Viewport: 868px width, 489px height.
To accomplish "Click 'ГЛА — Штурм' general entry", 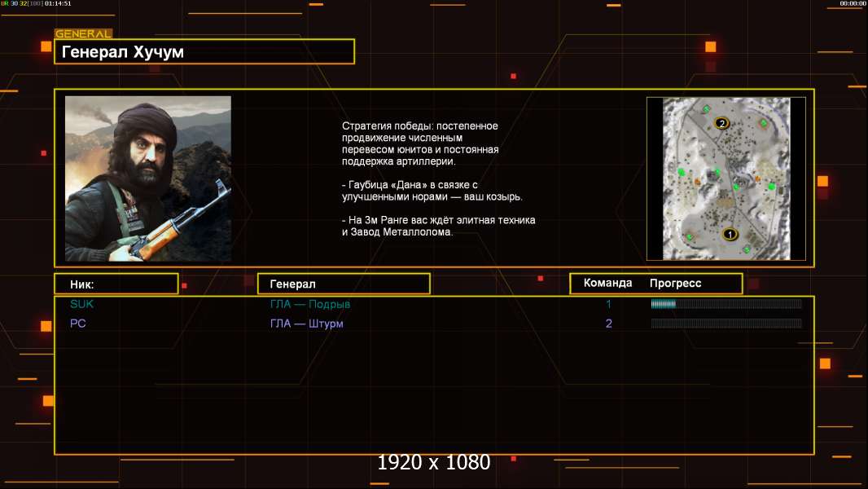I will (x=307, y=324).
